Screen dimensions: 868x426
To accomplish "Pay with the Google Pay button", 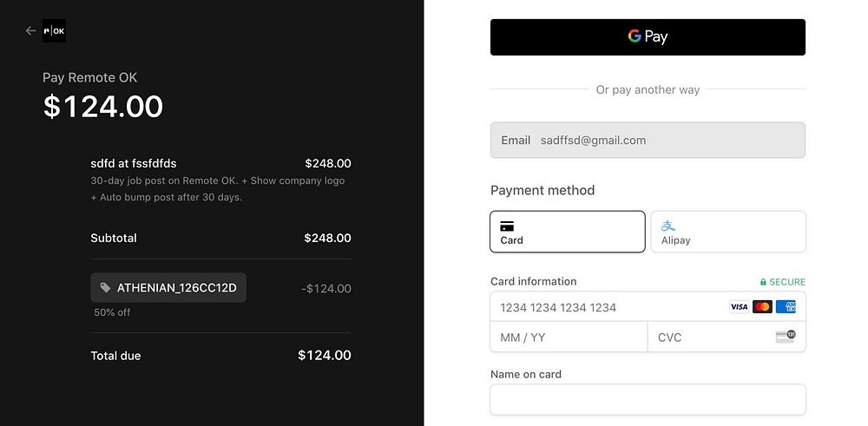I will click(x=648, y=37).
